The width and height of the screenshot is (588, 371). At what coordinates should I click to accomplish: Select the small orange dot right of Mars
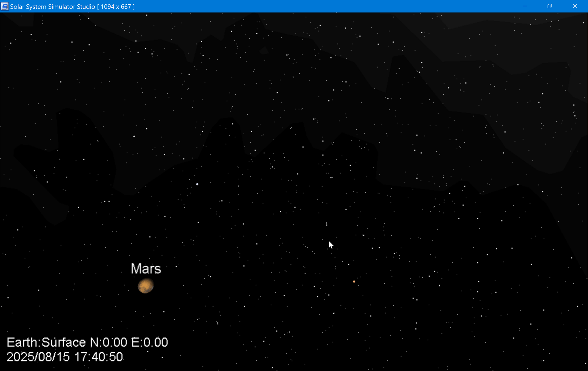coord(354,281)
